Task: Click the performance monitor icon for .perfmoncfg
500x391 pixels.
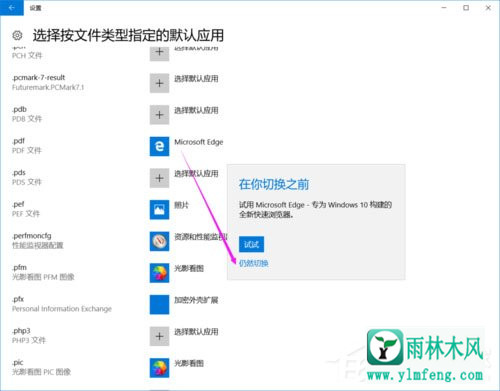Action: pyautogui.click(x=159, y=241)
